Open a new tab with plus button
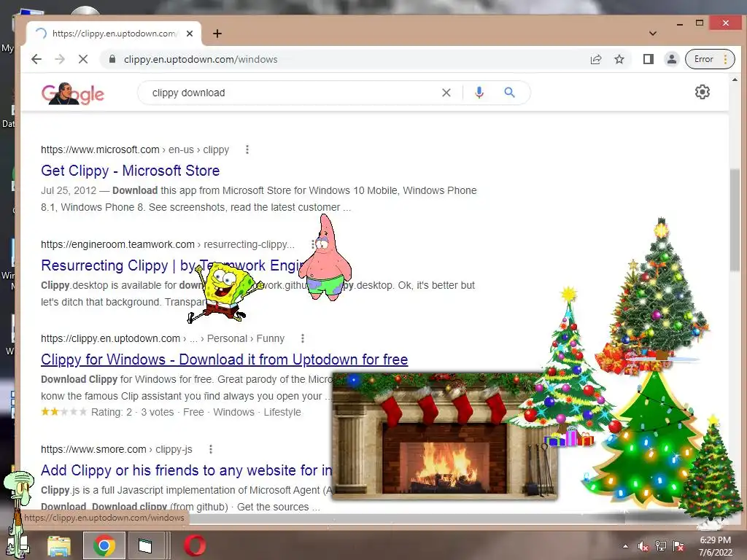Image resolution: width=747 pixels, height=560 pixels. [217, 34]
